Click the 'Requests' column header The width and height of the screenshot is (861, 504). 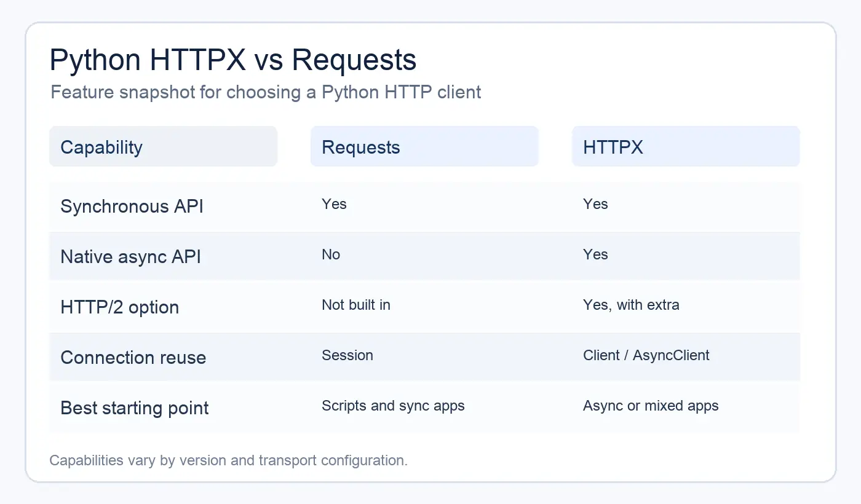pos(424,146)
